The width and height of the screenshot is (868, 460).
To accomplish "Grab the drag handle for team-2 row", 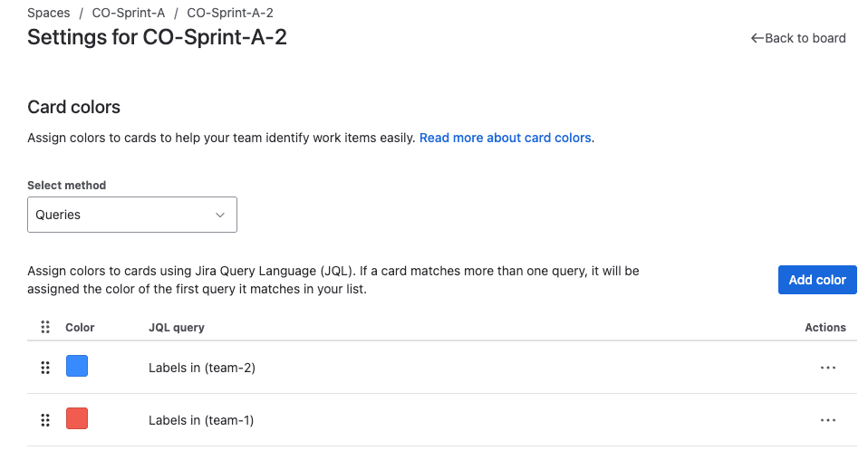I will pyautogui.click(x=45, y=368).
